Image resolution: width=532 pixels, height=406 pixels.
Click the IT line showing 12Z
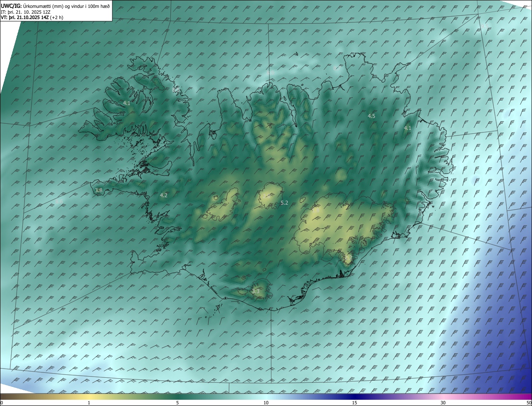26,12
